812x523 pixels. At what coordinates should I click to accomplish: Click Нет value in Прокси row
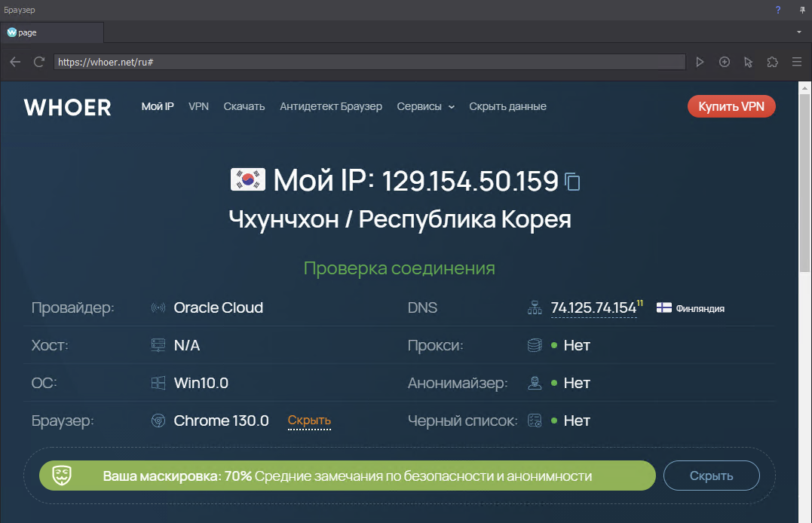577,345
